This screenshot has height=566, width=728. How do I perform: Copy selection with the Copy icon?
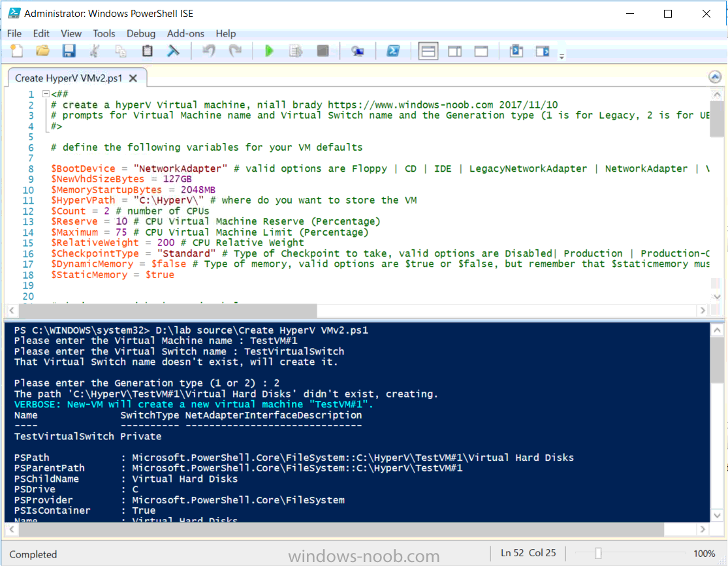(121, 51)
